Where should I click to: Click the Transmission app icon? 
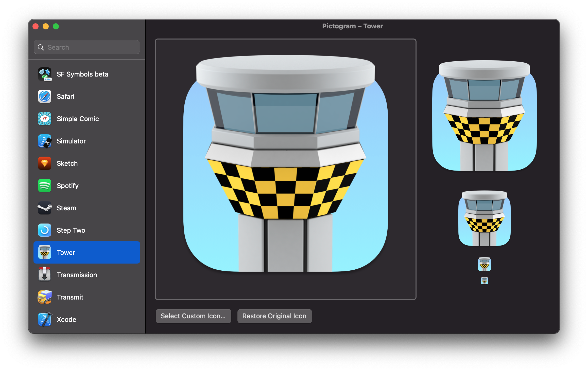[x=45, y=275]
